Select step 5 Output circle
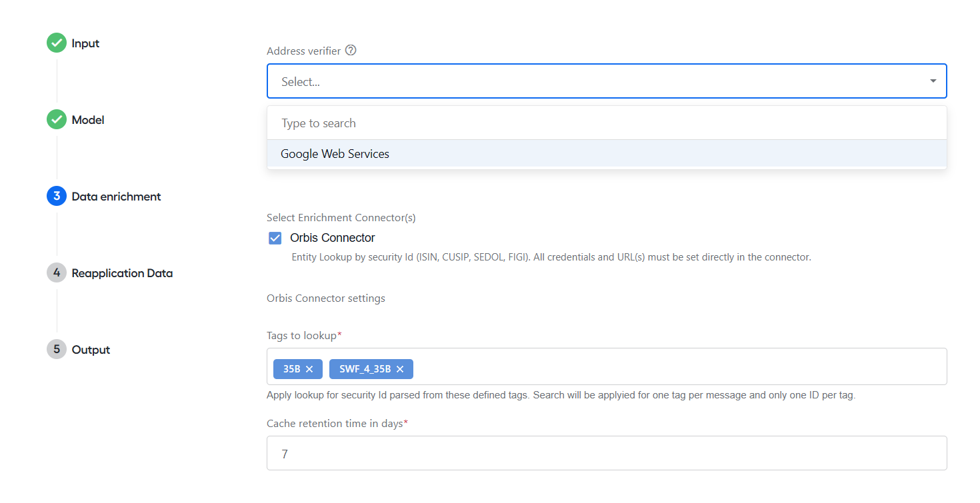 click(57, 350)
